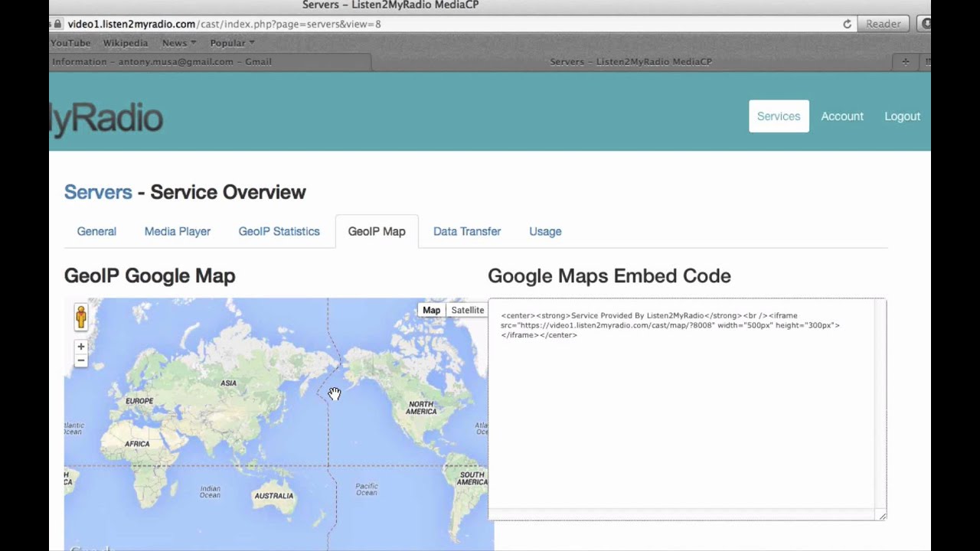Switch map view to Satellite

point(467,310)
